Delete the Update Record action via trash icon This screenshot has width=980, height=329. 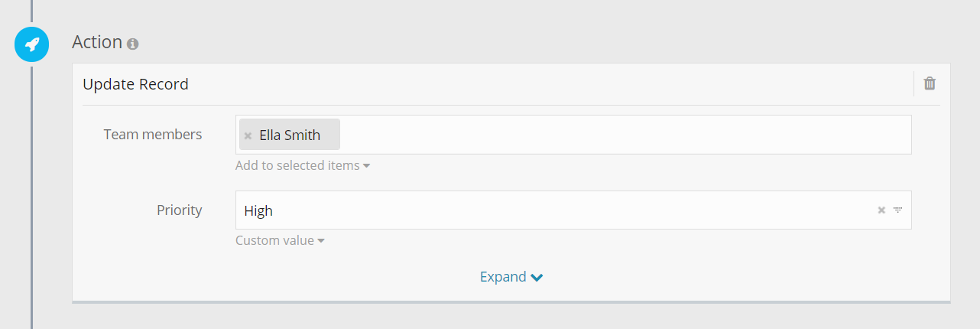(930, 83)
